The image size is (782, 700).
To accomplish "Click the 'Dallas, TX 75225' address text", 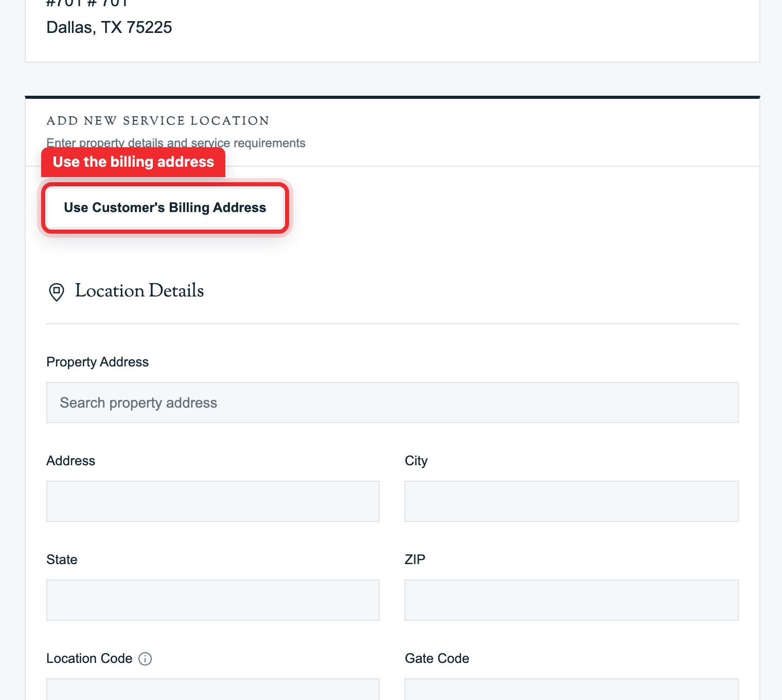I will pos(109,27).
